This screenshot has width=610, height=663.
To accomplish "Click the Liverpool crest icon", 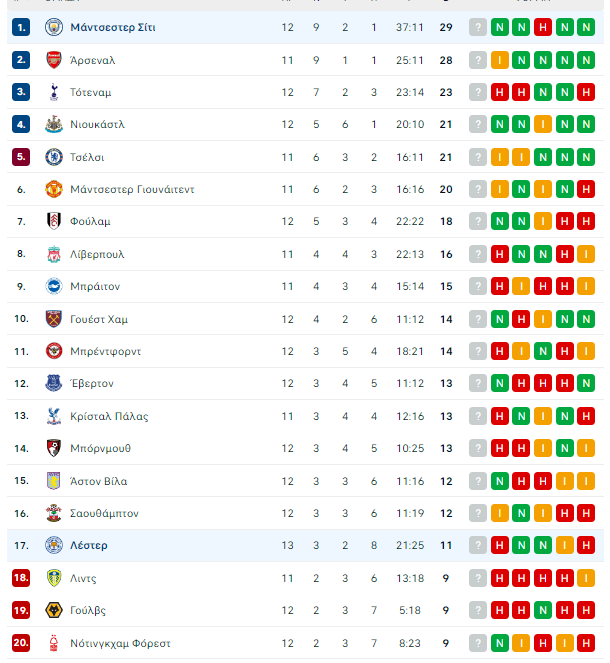I will (54, 254).
